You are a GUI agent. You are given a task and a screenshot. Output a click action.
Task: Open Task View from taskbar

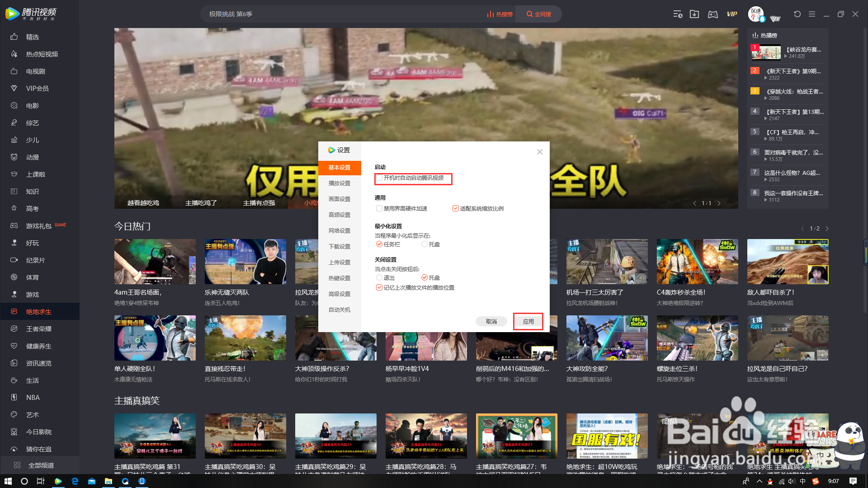41,481
